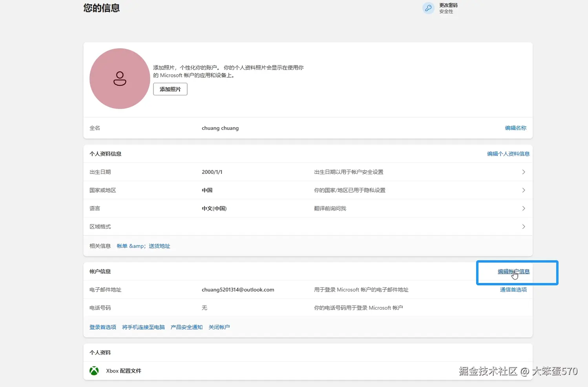Screen dimensions: 588x387
Task: Expand the 区域格式 row chevron
Action: click(524, 226)
